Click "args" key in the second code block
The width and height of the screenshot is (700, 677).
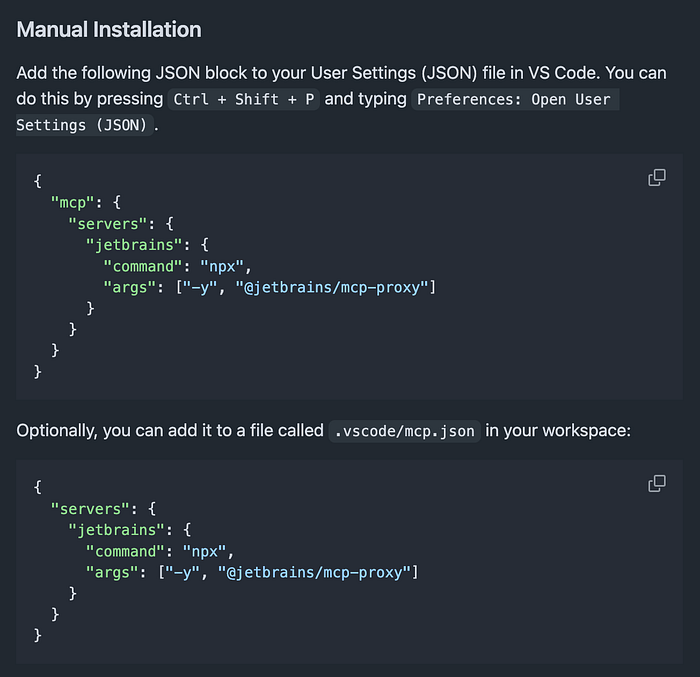tap(112, 573)
